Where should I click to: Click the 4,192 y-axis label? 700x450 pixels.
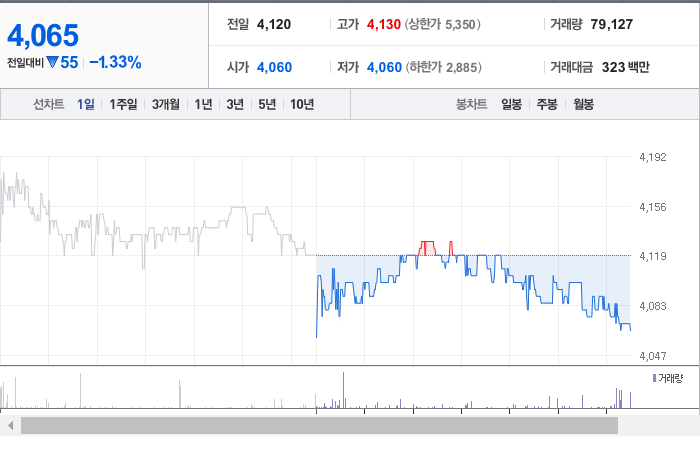tap(653, 157)
